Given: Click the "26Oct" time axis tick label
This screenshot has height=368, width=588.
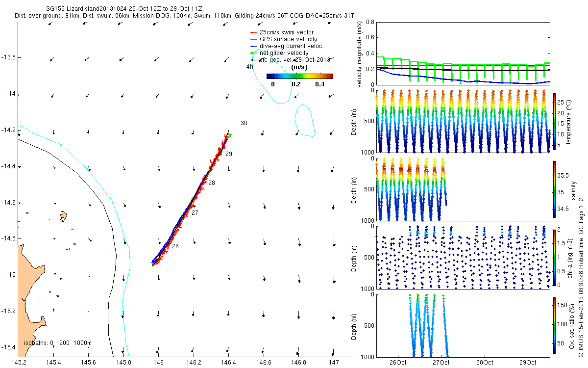Looking at the screenshot, I should point(397,363).
